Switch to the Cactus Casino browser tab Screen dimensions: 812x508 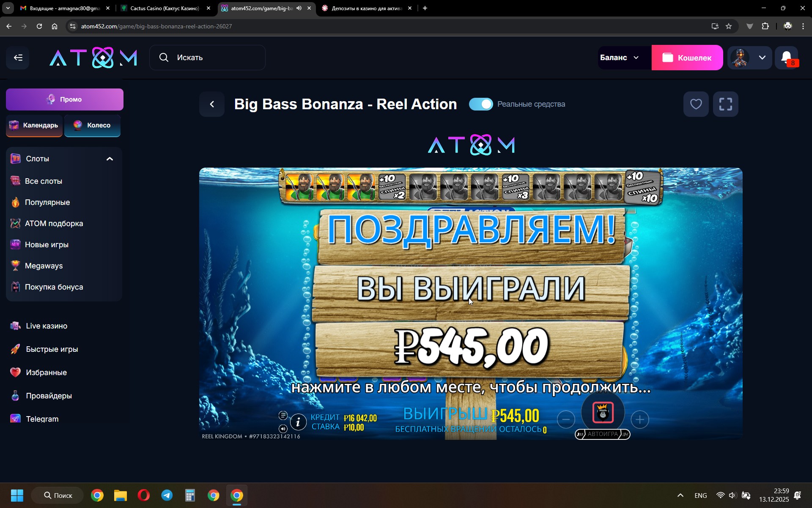(x=165, y=8)
